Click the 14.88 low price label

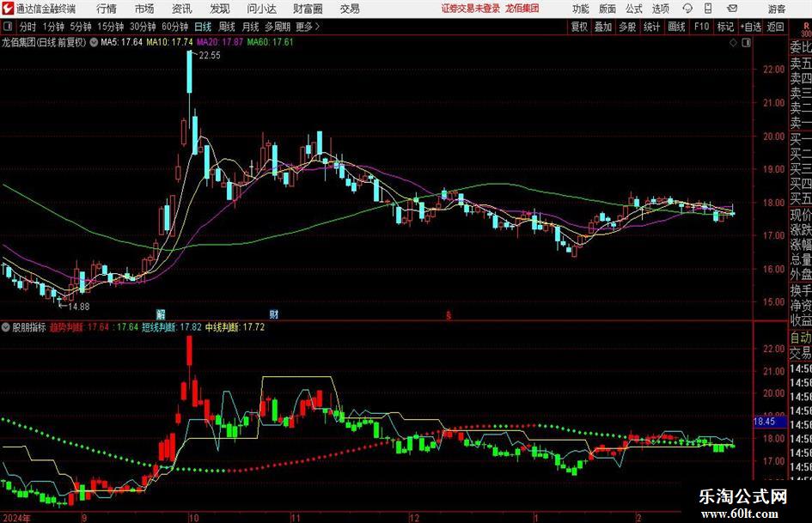tap(79, 307)
